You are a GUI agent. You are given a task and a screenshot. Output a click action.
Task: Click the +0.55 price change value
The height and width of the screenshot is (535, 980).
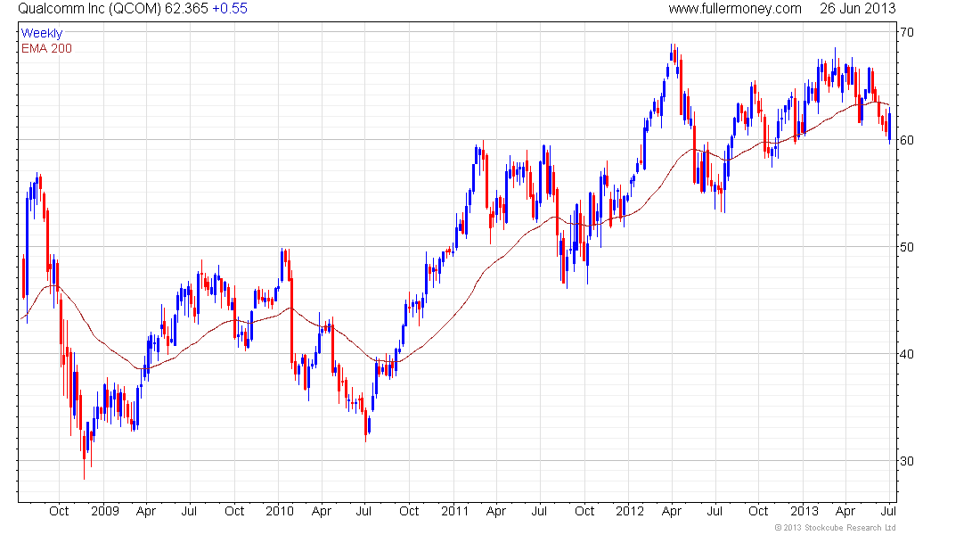[229, 9]
